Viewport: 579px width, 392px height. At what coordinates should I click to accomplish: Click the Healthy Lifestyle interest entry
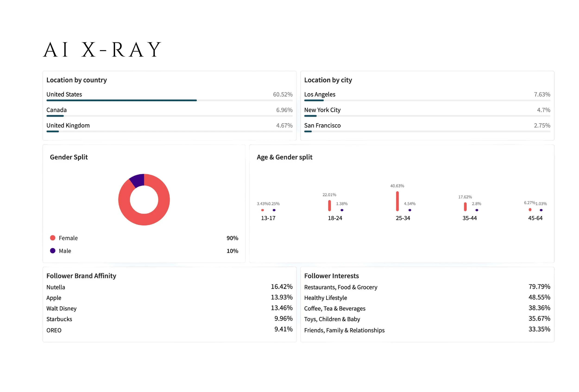pyautogui.click(x=325, y=298)
